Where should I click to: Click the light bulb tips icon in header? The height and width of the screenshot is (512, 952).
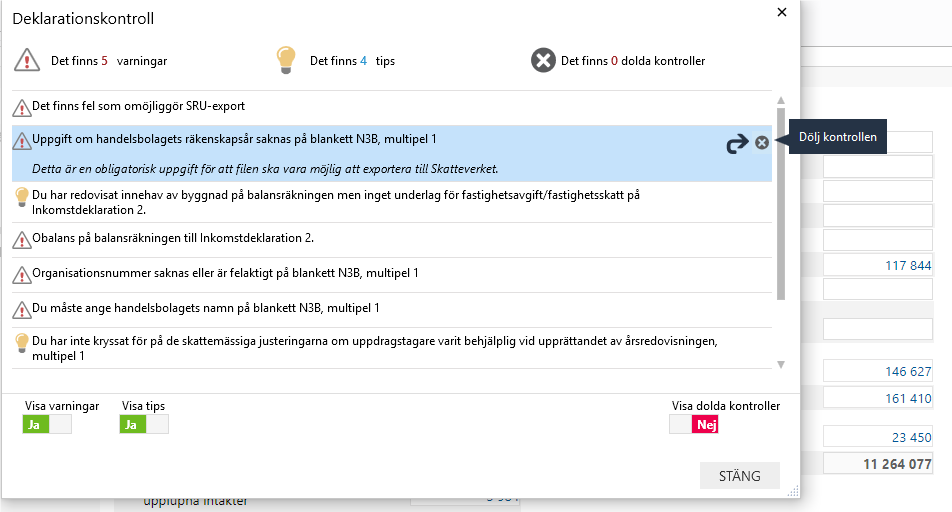point(286,60)
